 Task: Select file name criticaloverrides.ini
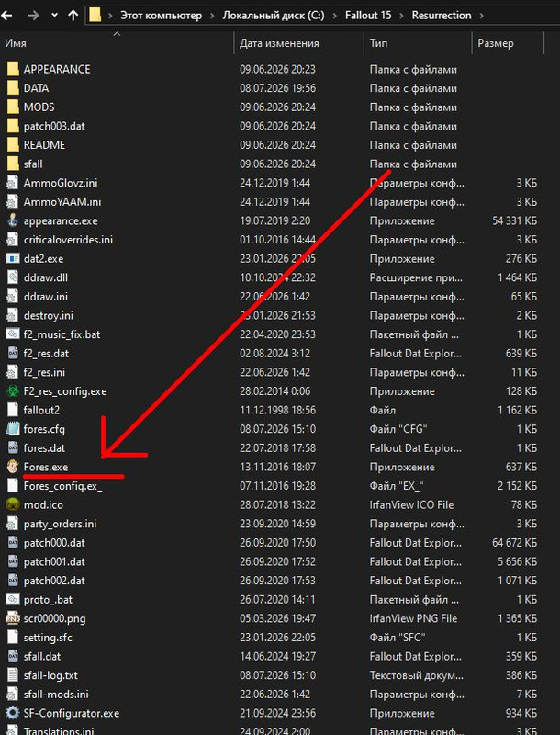point(68,240)
